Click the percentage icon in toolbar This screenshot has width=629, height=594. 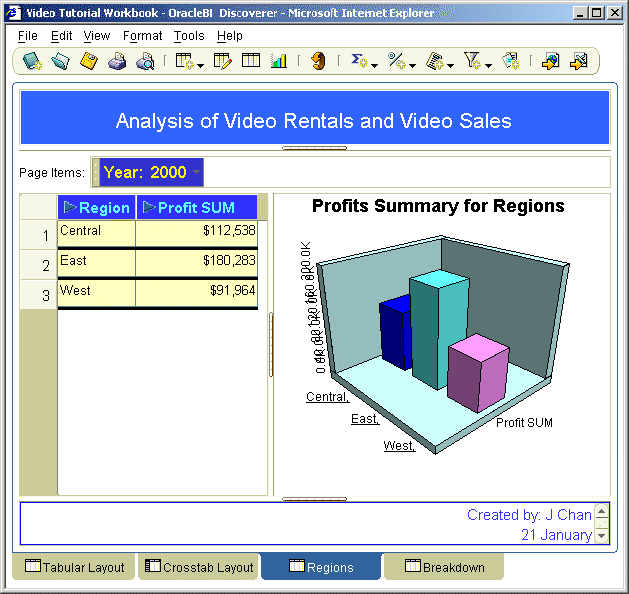coord(397,61)
